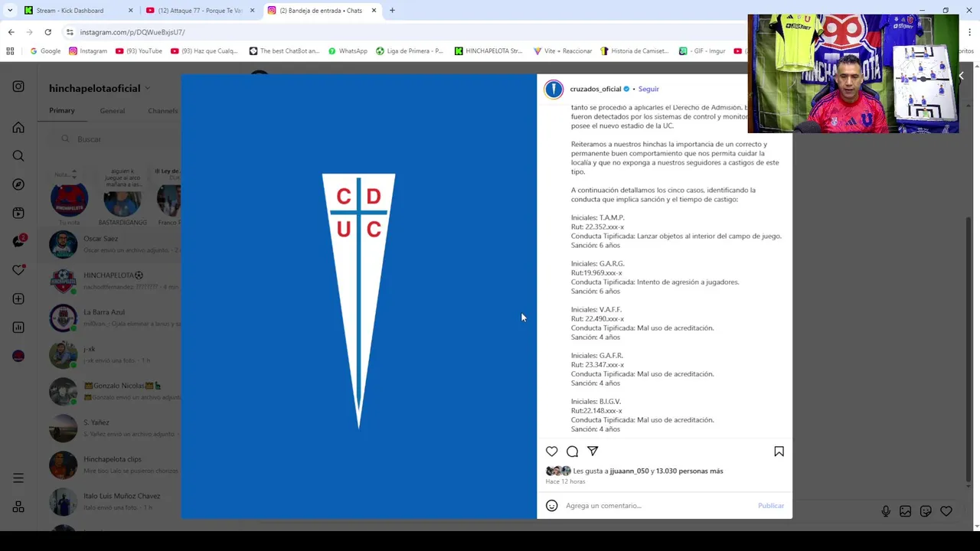Open Explore compass icon in the sidebar

pos(18,184)
